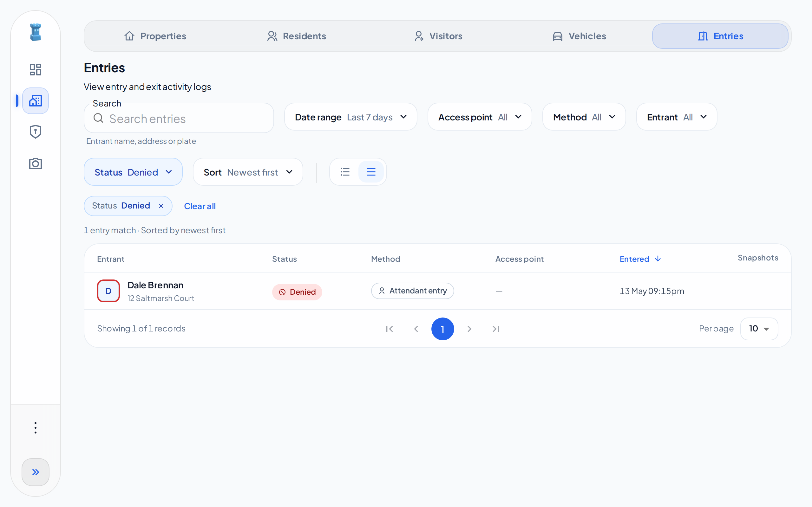Expand the sidebar with double-chevron button

(x=35, y=472)
